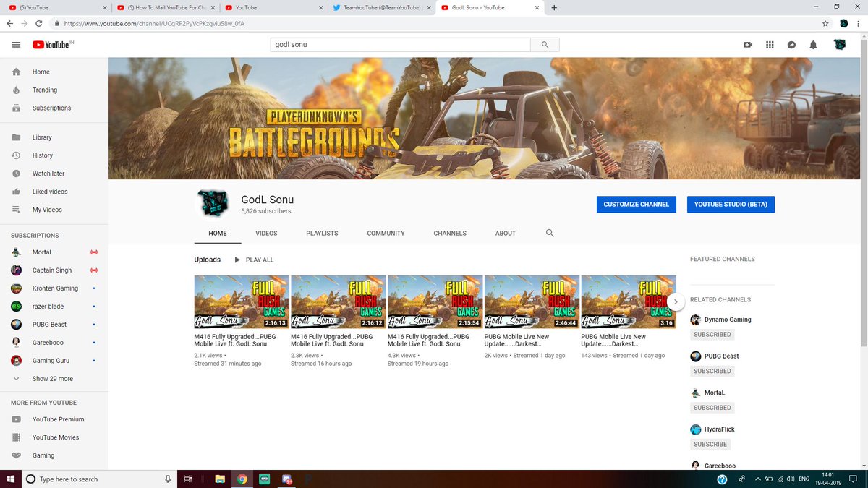This screenshot has width=868, height=488.
Task: Show hidden system tray icons
Action: point(757,479)
